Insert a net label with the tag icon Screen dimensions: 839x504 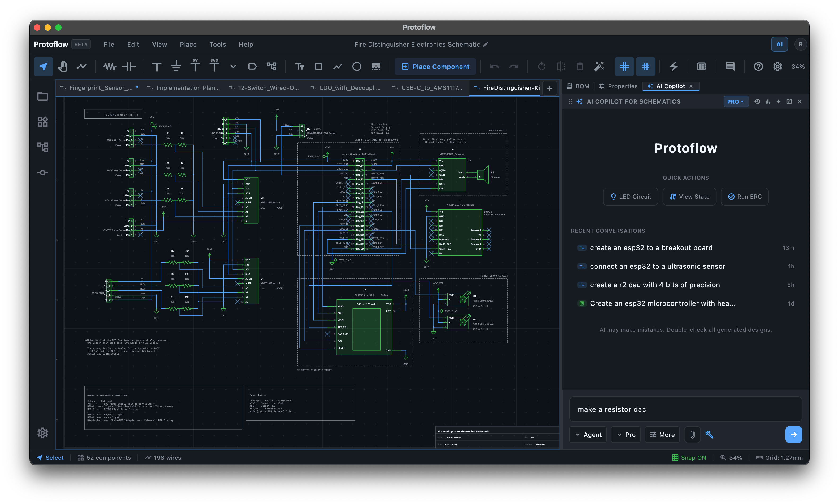click(x=252, y=67)
